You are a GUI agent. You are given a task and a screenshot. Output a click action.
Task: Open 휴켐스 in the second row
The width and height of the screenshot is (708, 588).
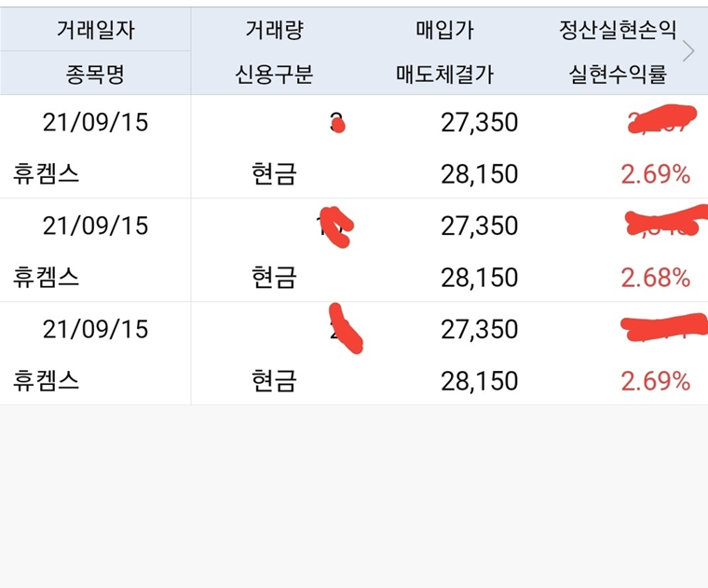[47, 278]
